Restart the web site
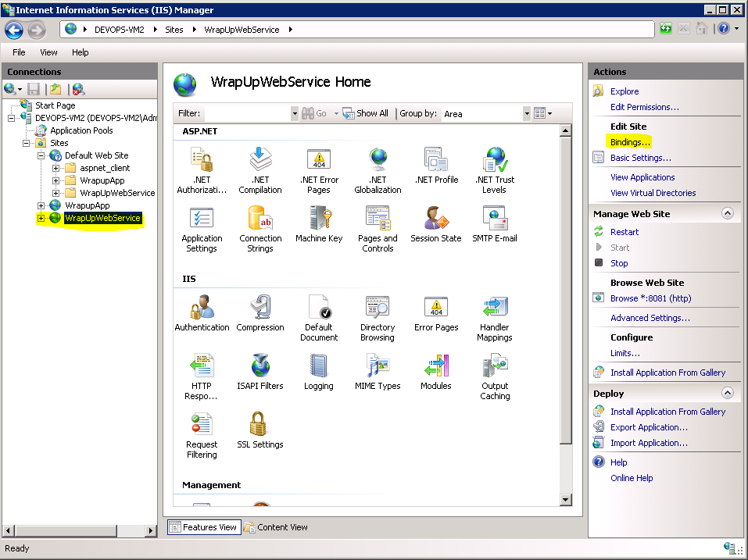Image resolution: width=748 pixels, height=560 pixels. point(625,232)
